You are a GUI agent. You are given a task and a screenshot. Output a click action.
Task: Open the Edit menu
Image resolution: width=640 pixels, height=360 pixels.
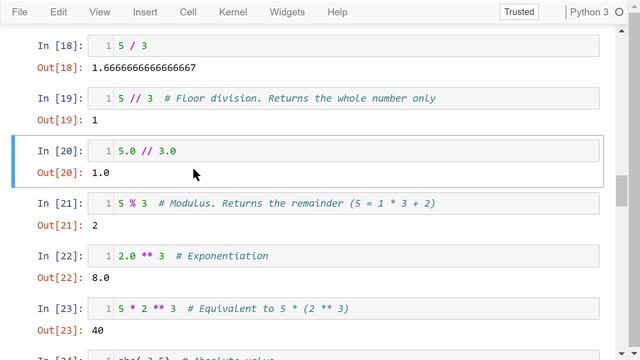click(58, 12)
